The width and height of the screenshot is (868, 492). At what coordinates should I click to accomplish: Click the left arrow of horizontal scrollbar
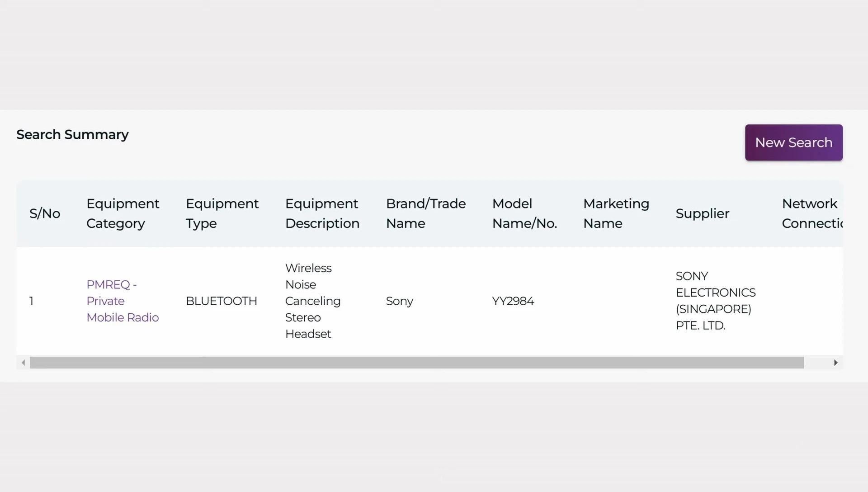click(x=23, y=363)
